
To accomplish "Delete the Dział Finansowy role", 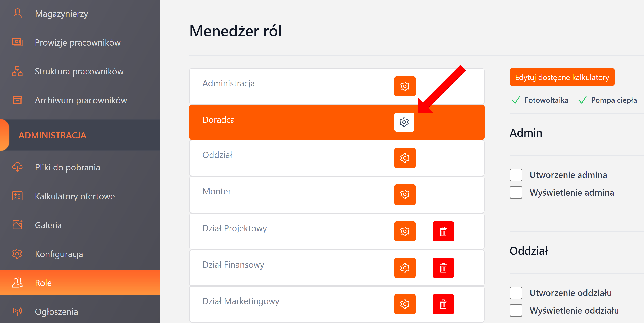I will (443, 267).
